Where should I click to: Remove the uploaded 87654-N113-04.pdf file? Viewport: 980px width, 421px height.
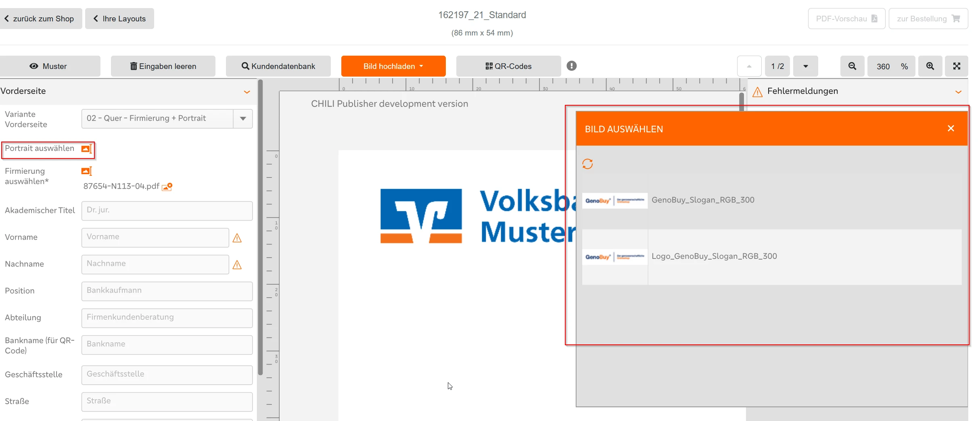point(167,187)
